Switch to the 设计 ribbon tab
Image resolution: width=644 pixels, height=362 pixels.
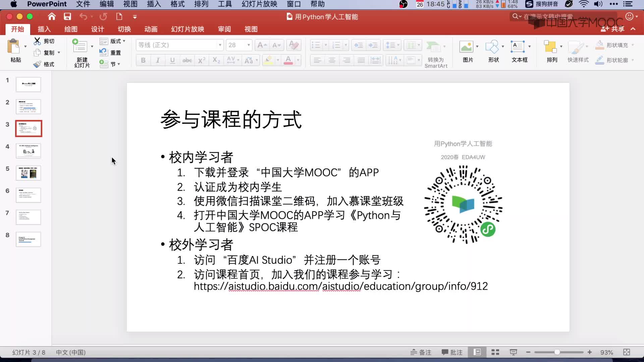click(x=98, y=29)
